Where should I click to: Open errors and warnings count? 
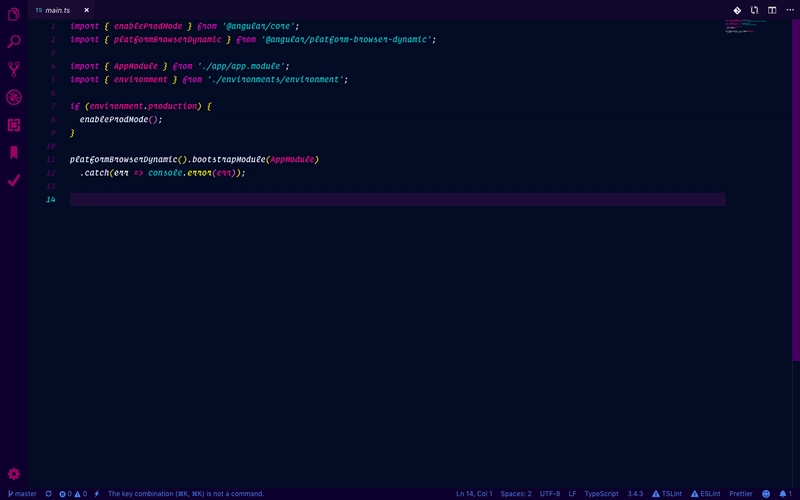point(73,493)
